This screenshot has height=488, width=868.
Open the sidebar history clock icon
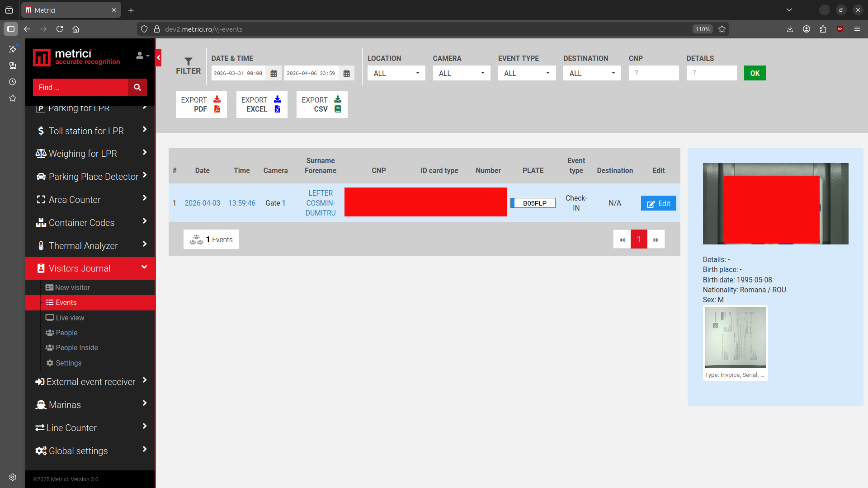point(13,82)
